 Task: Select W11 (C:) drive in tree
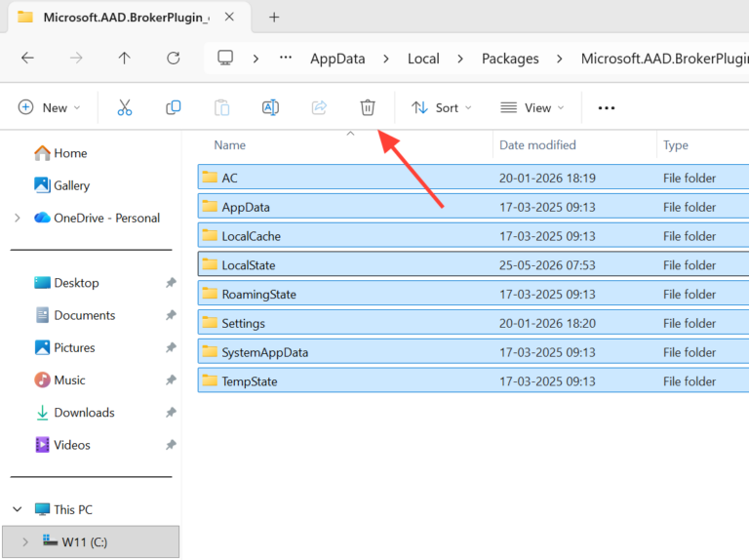tap(91, 541)
